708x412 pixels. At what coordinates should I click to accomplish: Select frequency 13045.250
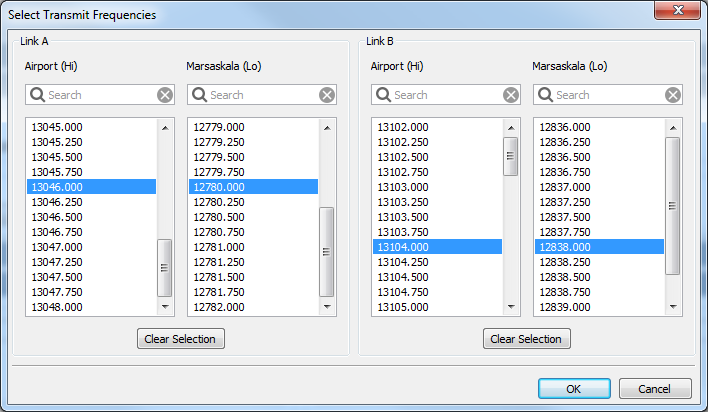pos(92,142)
